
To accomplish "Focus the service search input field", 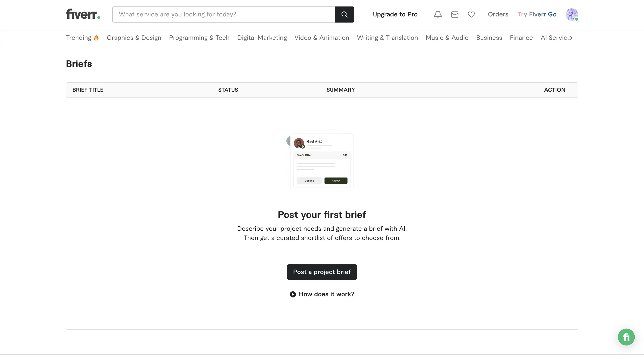I will coord(224,14).
